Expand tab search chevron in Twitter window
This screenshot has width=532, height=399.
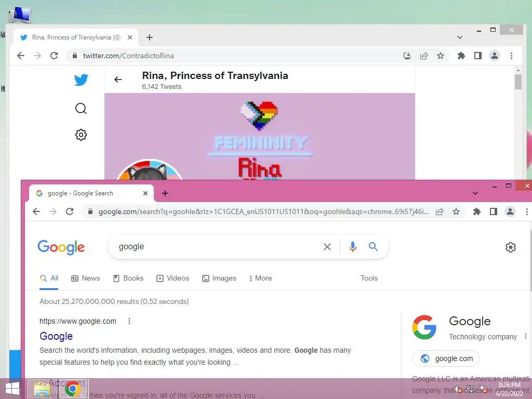(460, 37)
